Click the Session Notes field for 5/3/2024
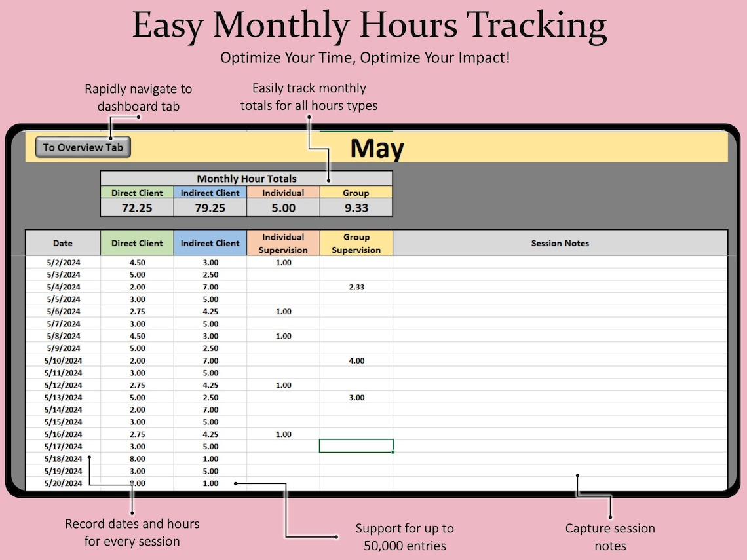This screenshot has height=560, width=747. (x=560, y=274)
